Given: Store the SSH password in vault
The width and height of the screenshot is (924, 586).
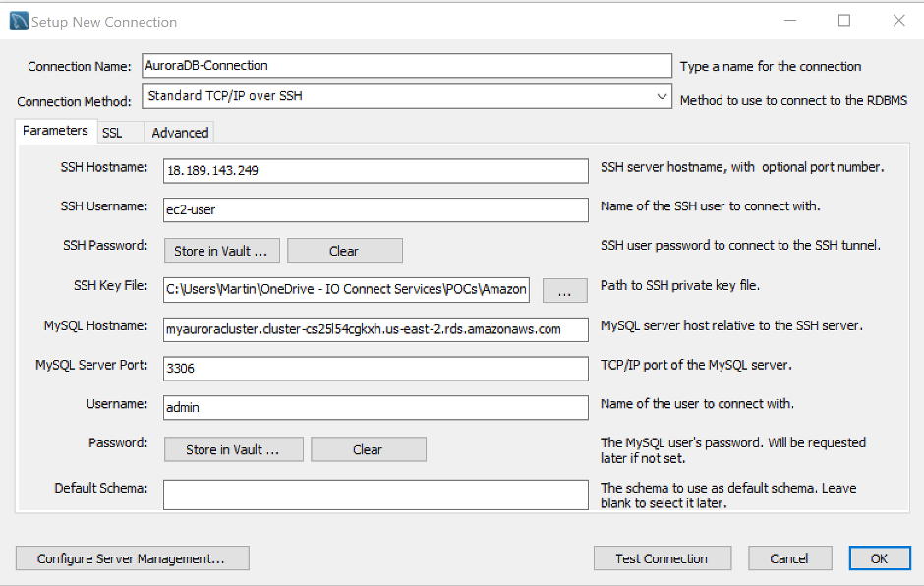Looking at the screenshot, I should pos(221,251).
